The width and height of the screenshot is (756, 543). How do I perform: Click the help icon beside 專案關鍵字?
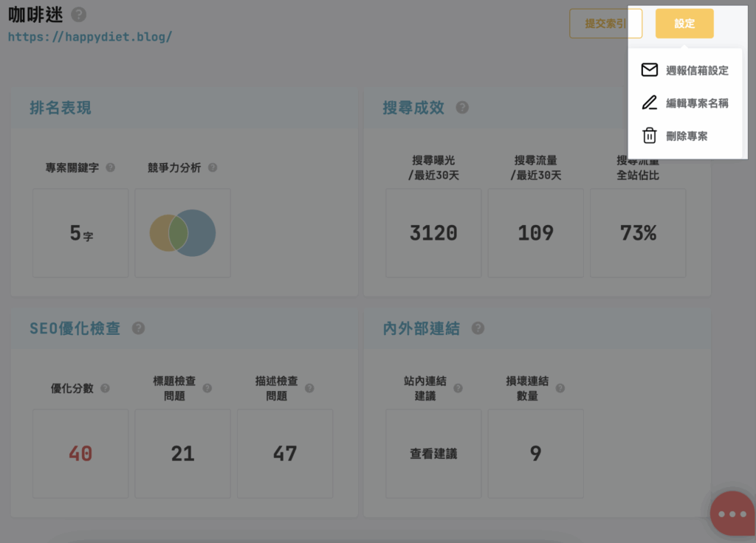111,167
